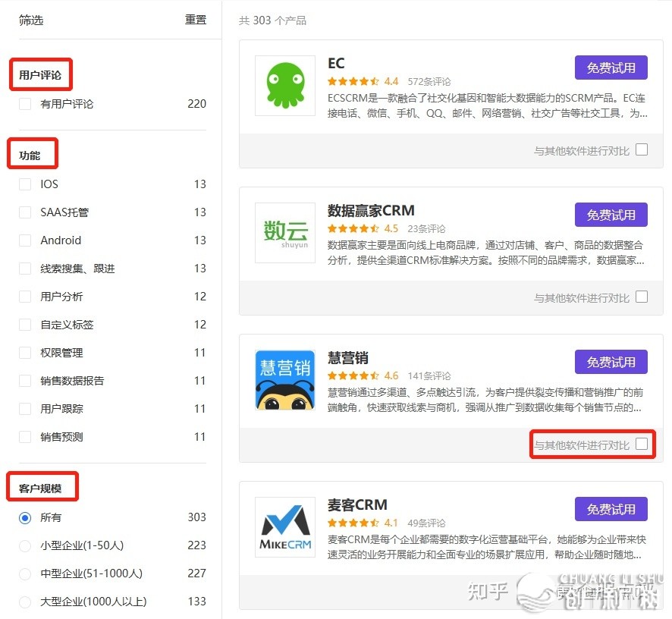Click 免费试用 for EC
The width and height of the screenshot is (672, 619).
pyautogui.click(x=611, y=68)
